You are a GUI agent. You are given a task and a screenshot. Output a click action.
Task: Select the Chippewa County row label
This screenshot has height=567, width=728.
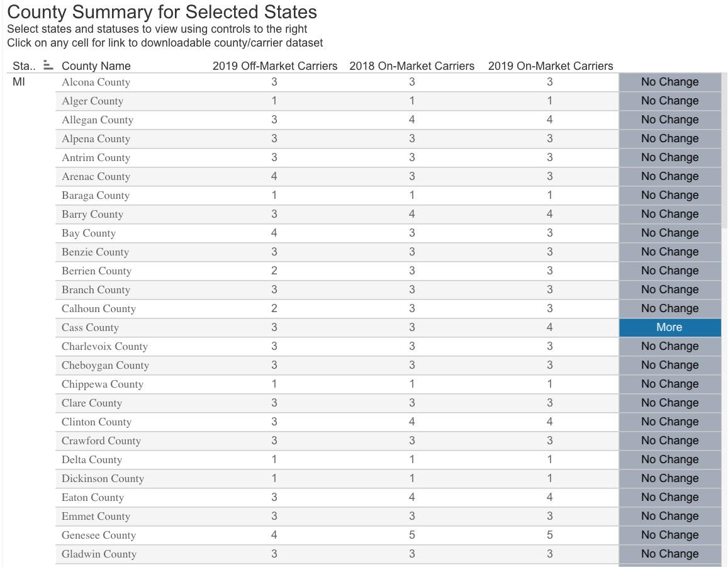tap(103, 384)
